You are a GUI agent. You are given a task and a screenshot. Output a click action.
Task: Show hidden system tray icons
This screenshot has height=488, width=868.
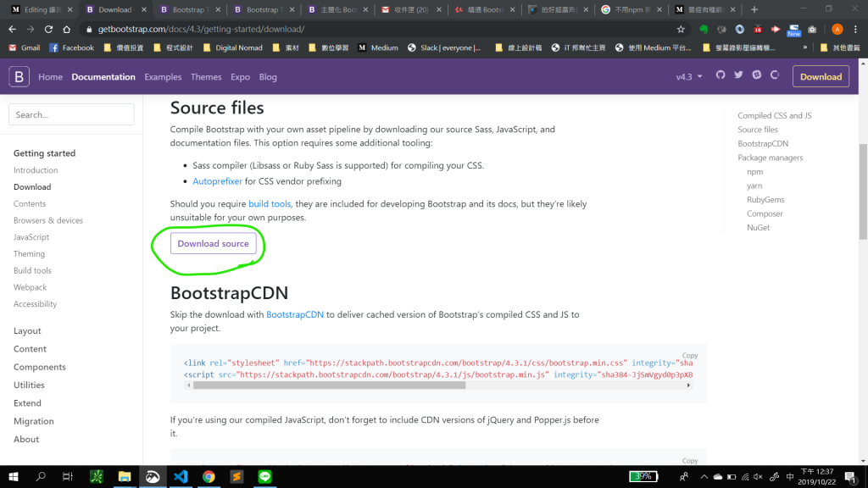(x=704, y=477)
